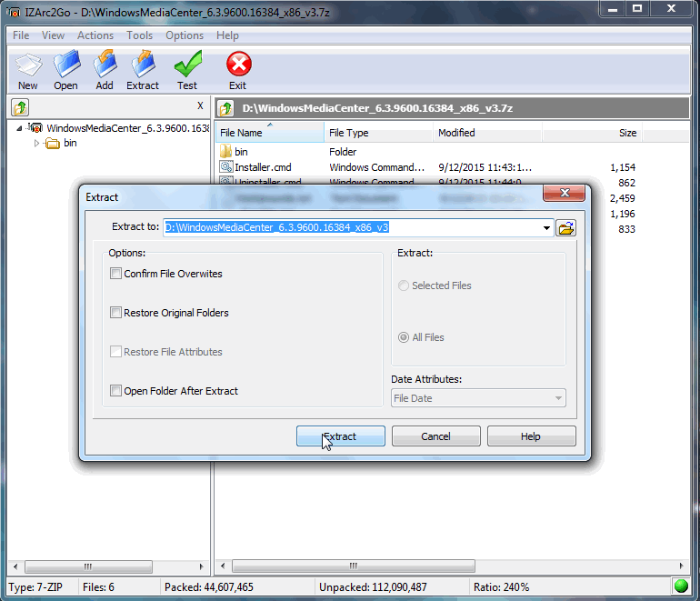Click the Extract button in the dialog
Screen dimensions: 700x601
[x=341, y=436]
